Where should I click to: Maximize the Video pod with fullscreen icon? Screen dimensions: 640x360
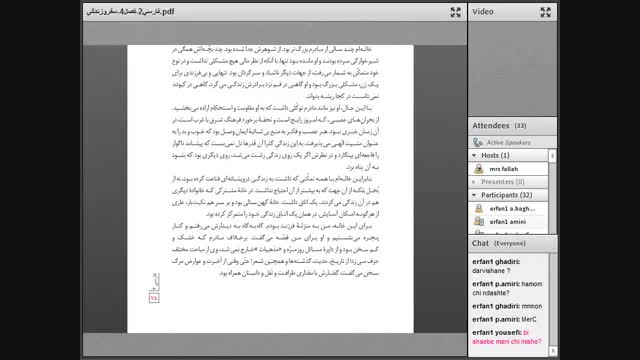pos(545,12)
